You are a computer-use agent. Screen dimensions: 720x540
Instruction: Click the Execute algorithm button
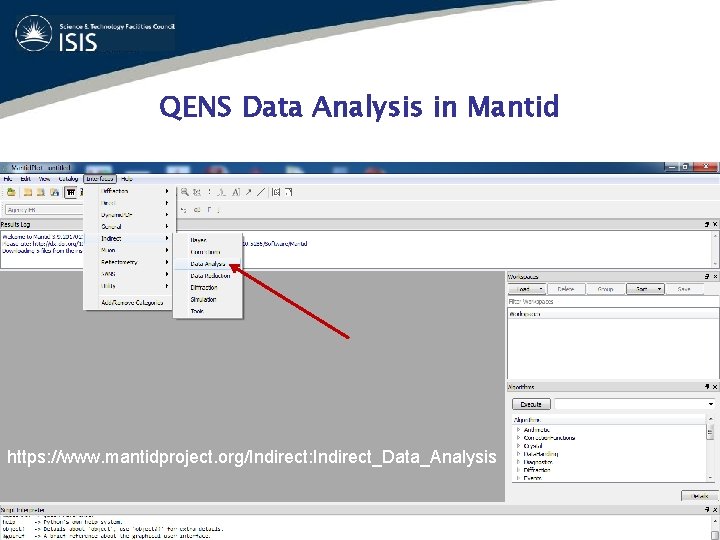coord(531,404)
